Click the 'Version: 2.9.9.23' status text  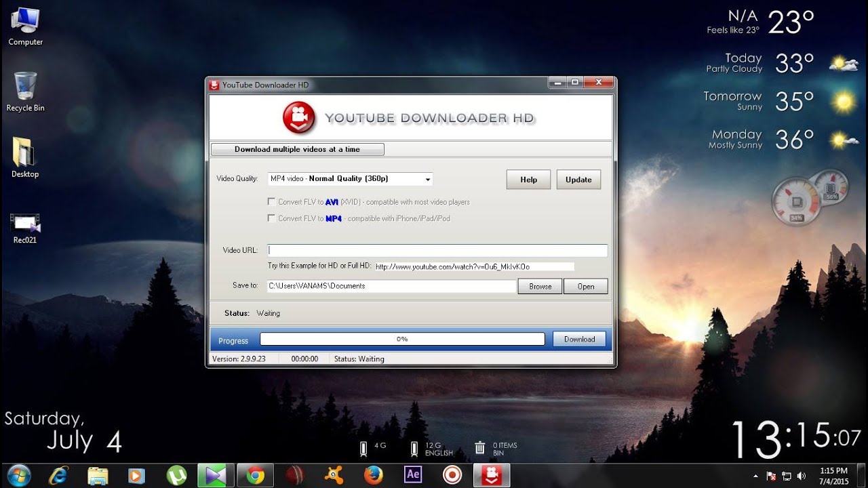click(239, 359)
